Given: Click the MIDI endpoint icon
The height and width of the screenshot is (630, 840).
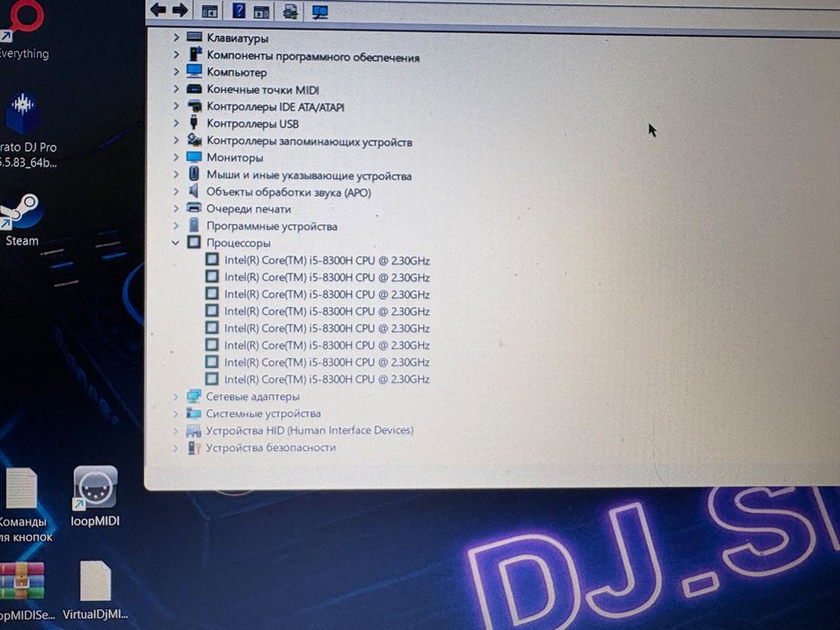Looking at the screenshot, I should coord(194,88).
